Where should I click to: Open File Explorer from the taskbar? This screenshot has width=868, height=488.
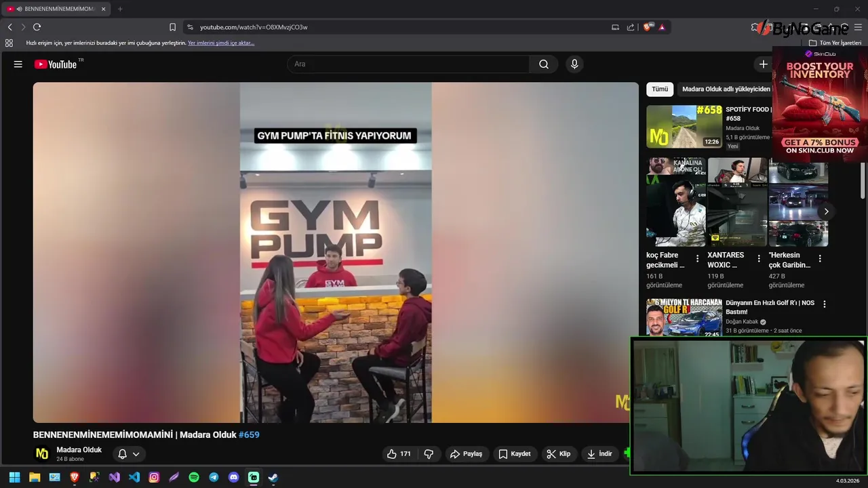click(x=35, y=477)
